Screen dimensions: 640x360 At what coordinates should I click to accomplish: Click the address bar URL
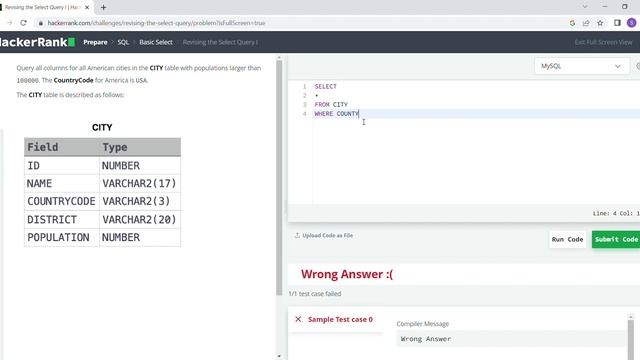(x=156, y=23)
